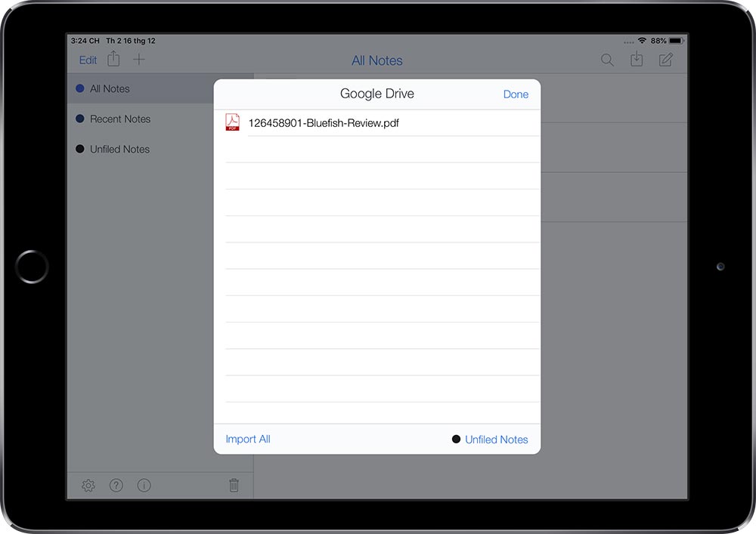Tap the Wi-Fi icon in status bar

[x=642, y=41]
